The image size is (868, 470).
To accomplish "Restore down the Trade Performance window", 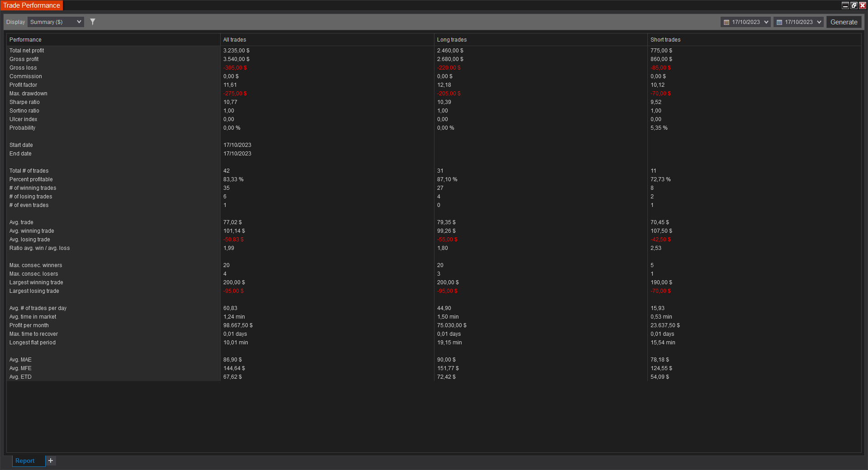I will [x=854, y=5].
